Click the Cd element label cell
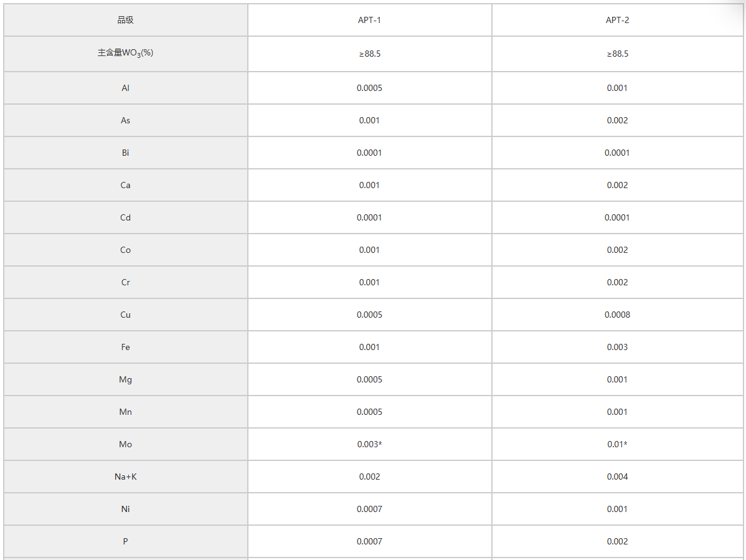The height and width of the screenshot is (560, 746). click(126, 217)
